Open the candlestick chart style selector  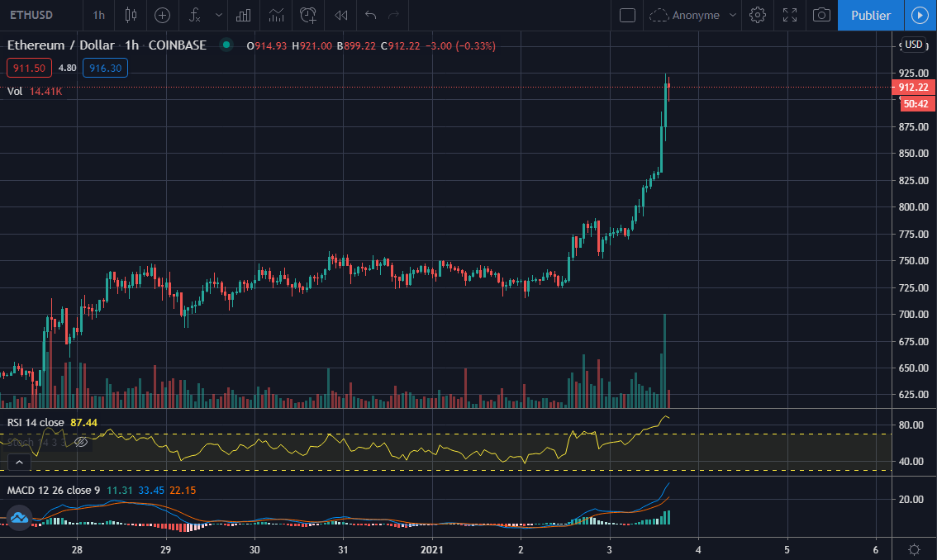[131, 15]
